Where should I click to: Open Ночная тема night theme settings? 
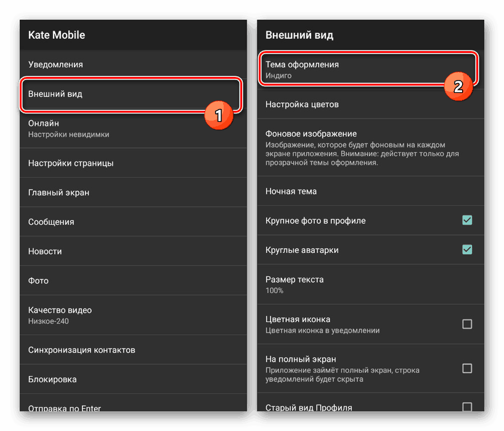tap(291, 191)
